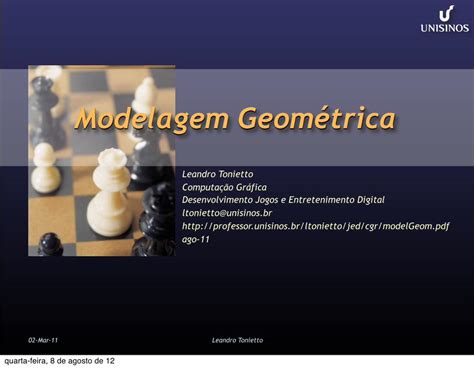Click the chess pieces image
The width and height of the screenshot is (474, 368).
tap(102, 161)
